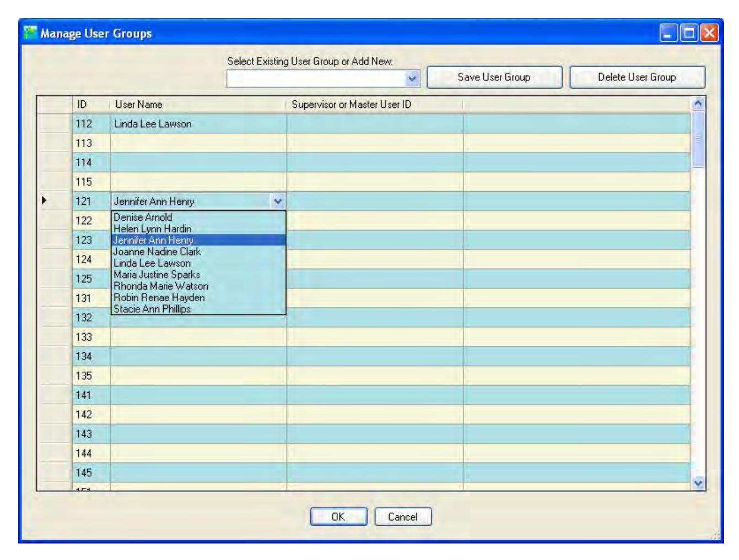
Task: Click the User Name column header
Action: click(x=198, y=105)
